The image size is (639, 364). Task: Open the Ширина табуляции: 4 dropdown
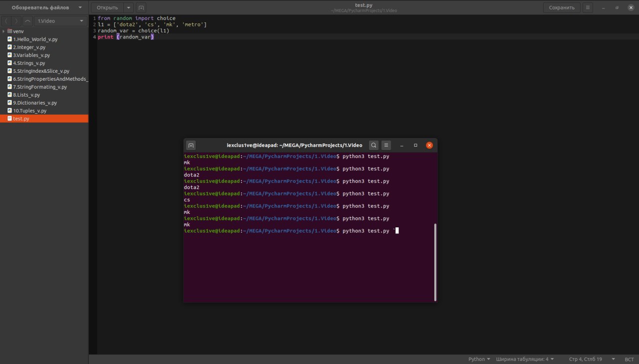tap(525, 359)
